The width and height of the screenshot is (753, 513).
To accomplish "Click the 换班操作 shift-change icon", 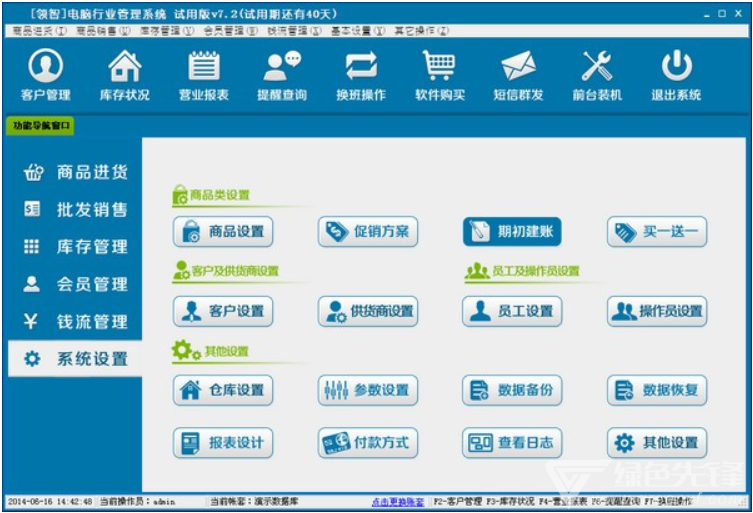I will (361, 76).
